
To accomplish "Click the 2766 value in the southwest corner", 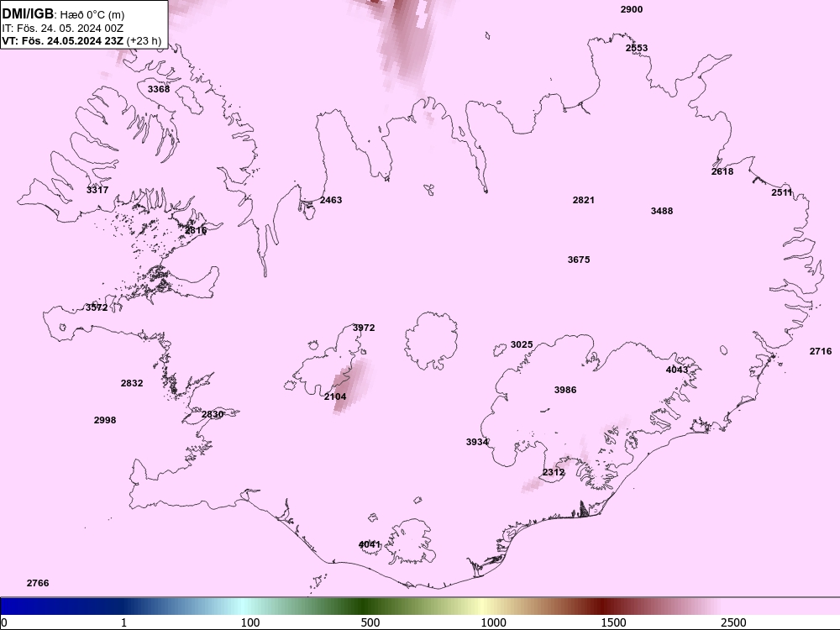I will pos(38,583).
